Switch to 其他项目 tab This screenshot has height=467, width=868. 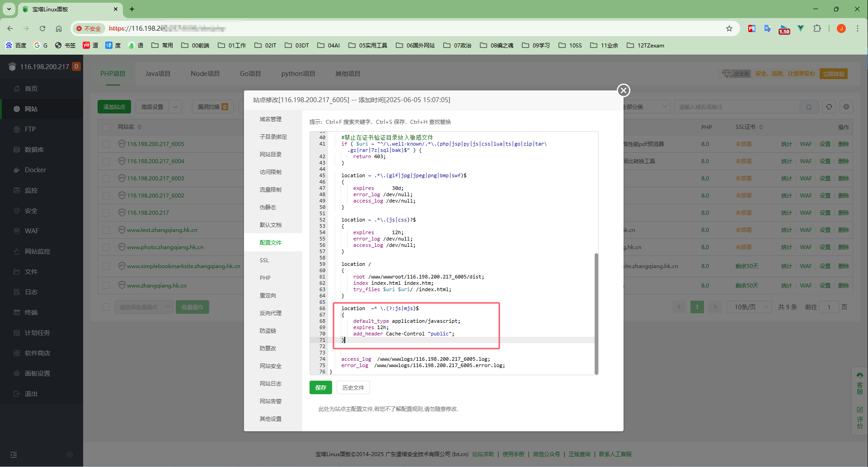click(x=348, y=74)
